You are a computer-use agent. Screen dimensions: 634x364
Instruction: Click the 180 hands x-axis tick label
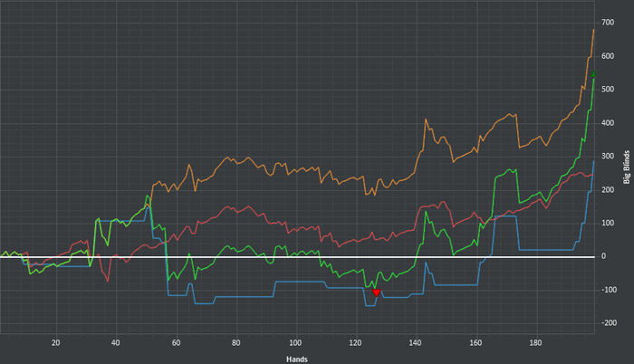tap(535, 342)
